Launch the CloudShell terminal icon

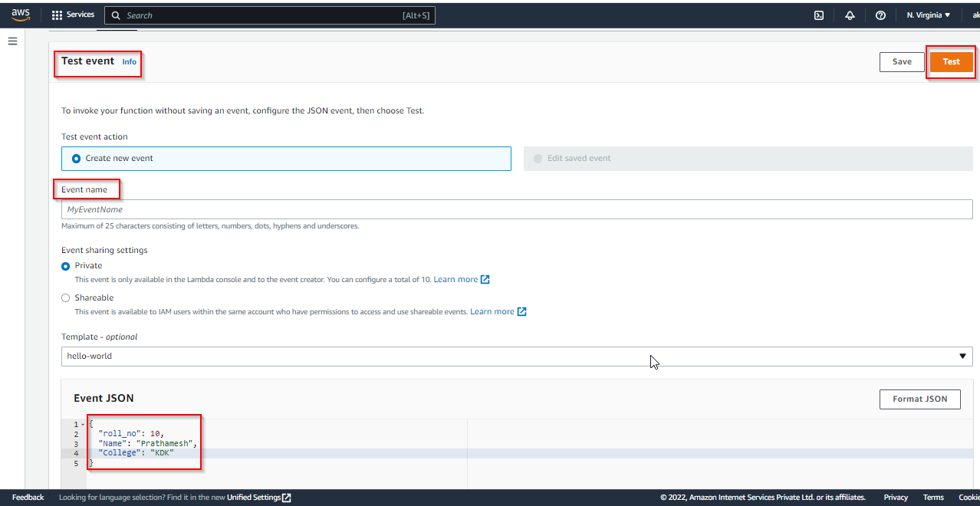819,15
